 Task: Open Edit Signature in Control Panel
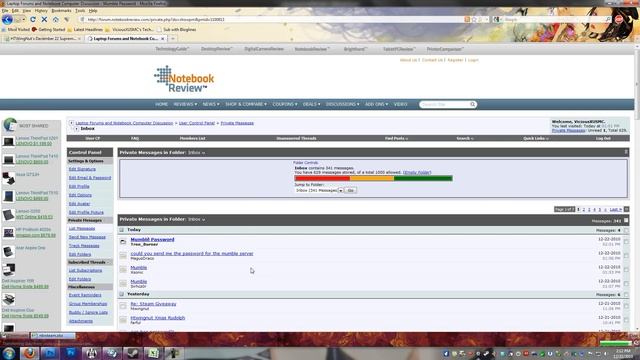point(82,169)
